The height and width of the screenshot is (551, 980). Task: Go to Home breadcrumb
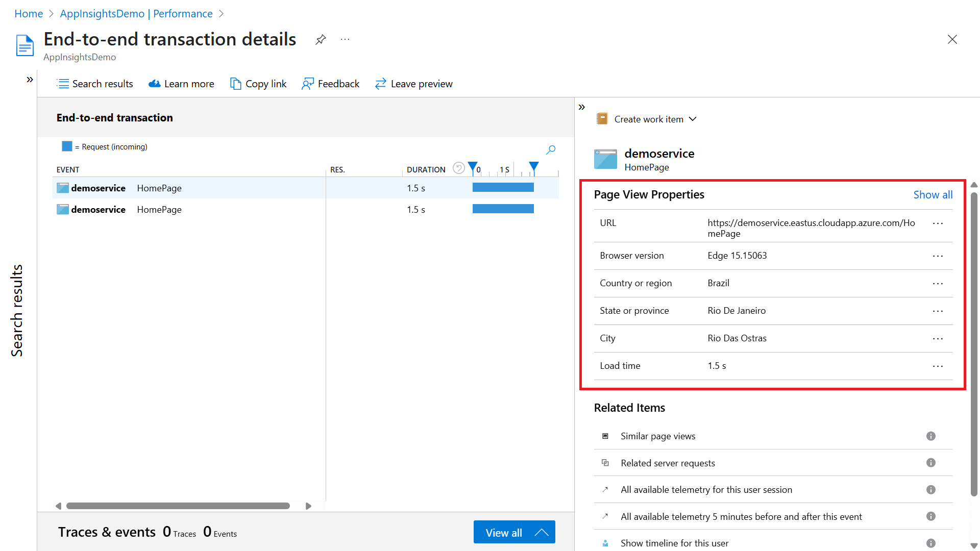[29, 14]
